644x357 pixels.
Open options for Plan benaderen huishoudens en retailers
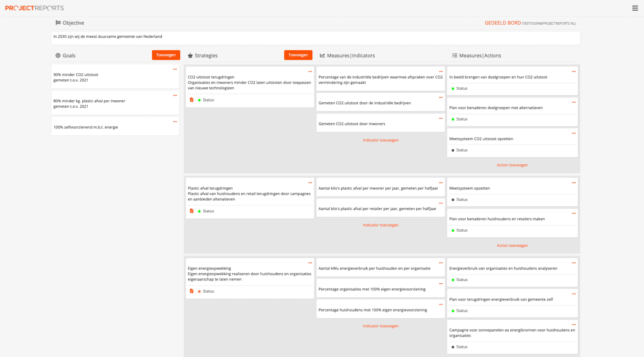click(x=574, y=214)
